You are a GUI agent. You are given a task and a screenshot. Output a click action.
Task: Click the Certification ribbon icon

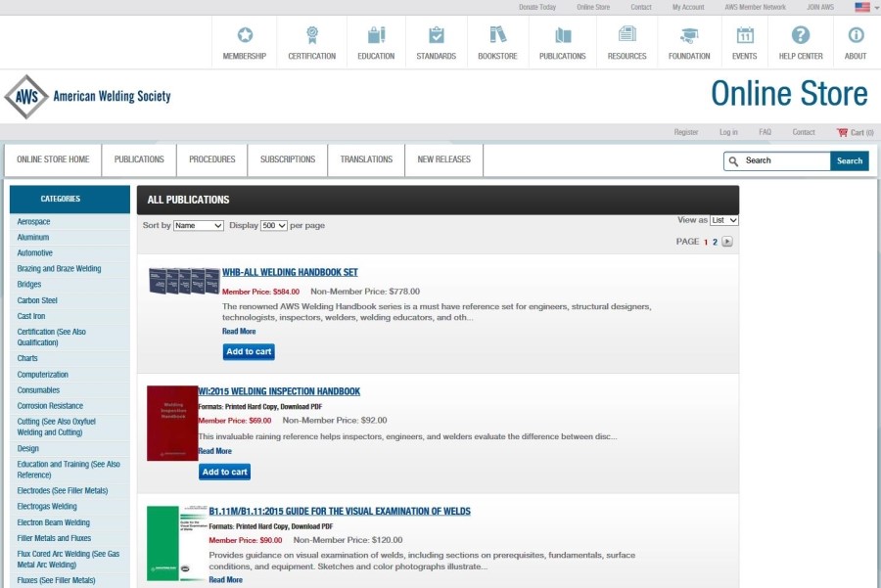(312, 35)
